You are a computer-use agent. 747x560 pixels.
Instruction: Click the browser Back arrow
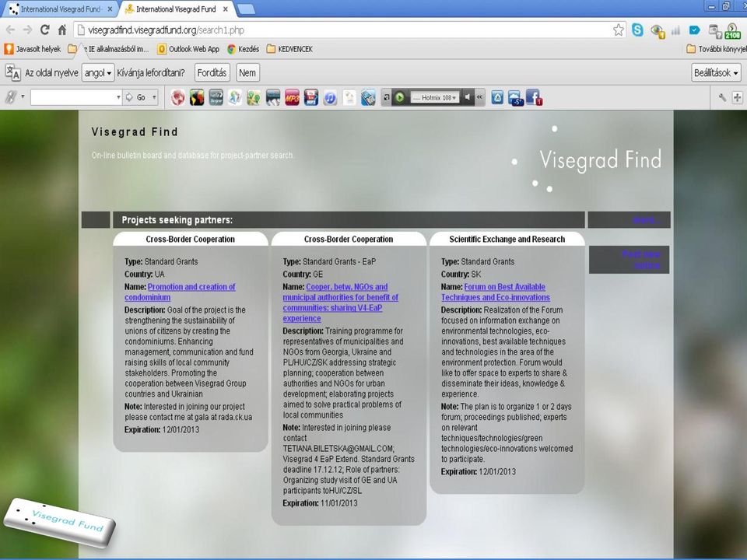coord(10,30)
